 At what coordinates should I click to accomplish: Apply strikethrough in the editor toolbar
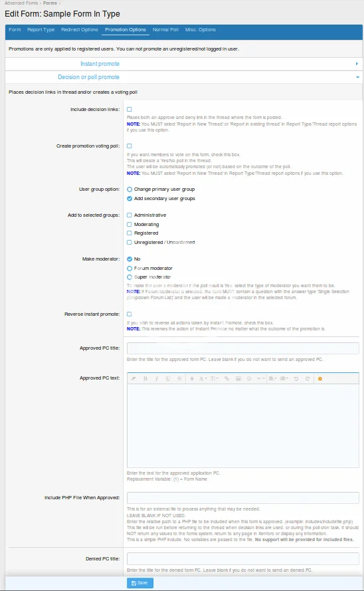[179, 378]
